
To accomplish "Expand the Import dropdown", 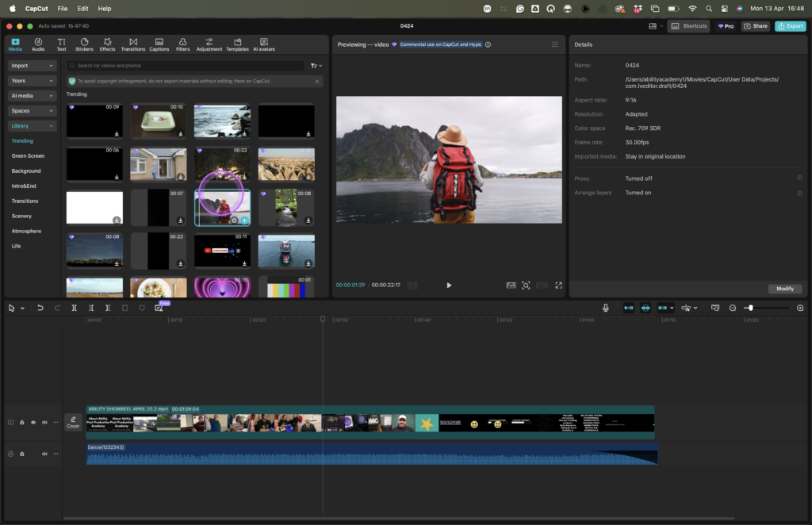I will coord(32,66).
